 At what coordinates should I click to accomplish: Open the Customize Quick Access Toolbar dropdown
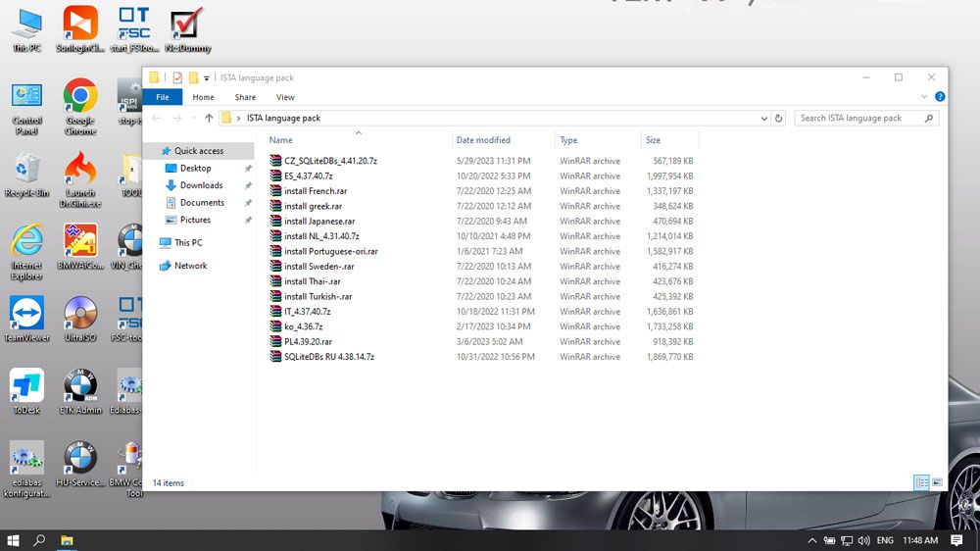click(x=206, y=78)
